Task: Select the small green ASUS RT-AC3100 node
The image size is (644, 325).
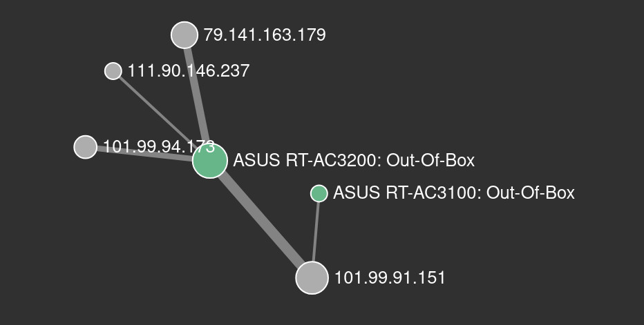Action: point(319,193)
